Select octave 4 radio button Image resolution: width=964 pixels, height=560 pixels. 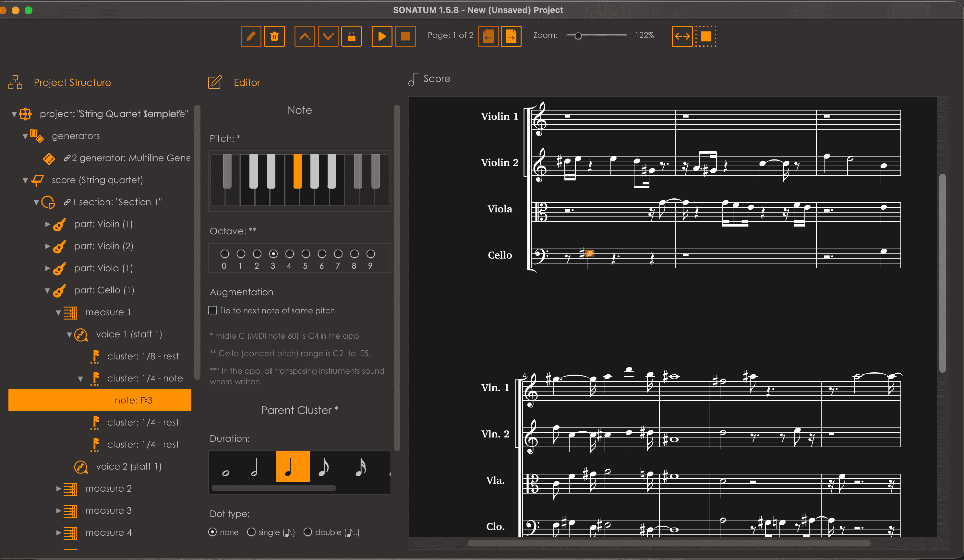click(x=289, y=254)
